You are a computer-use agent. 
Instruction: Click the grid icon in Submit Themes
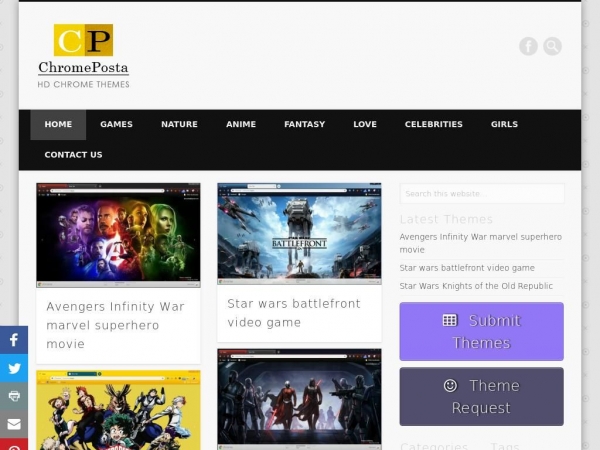[450, 320]
